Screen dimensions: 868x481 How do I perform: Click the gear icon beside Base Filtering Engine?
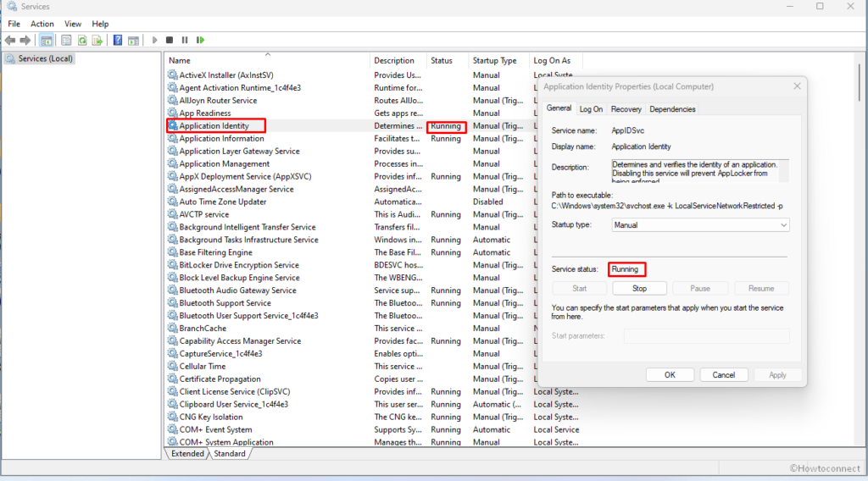(173, 252)
